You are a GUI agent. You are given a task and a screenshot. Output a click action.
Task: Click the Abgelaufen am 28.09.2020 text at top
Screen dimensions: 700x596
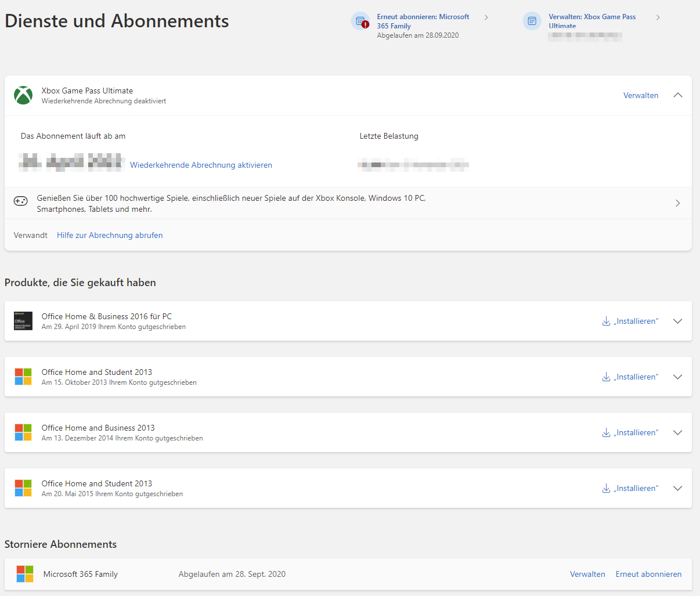pyautogui.click(x=418, y=35)
